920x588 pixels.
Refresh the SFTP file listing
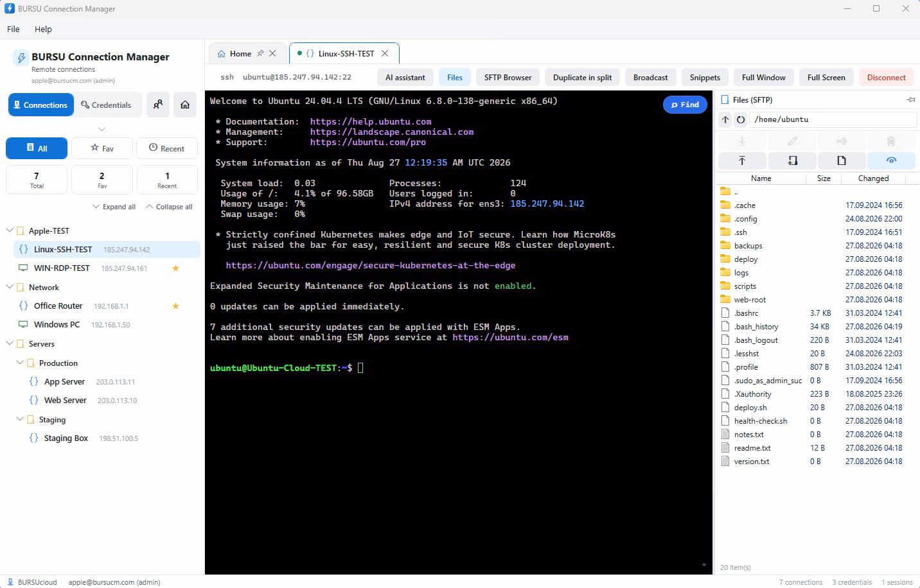pyautogui.click(x=741, y=119)
